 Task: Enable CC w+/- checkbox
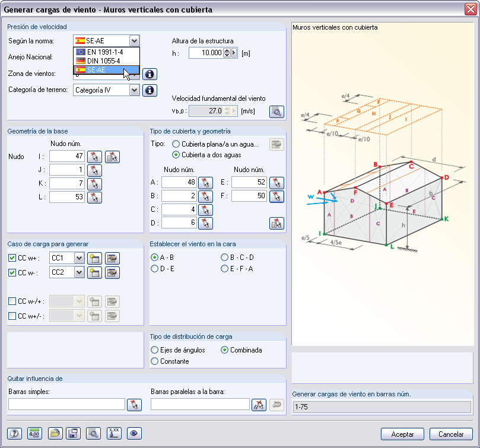tap(12, 316)
